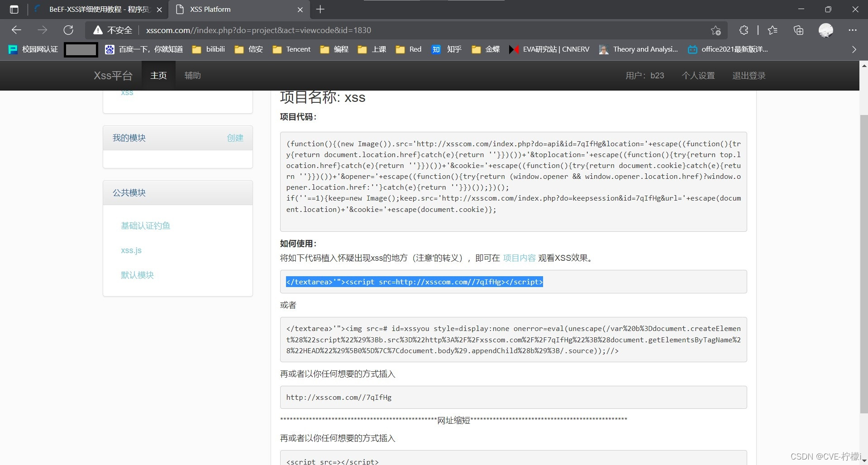868x465 pixels.
Task: Open the 金蝶 bookmark folder
Action: 486,49
